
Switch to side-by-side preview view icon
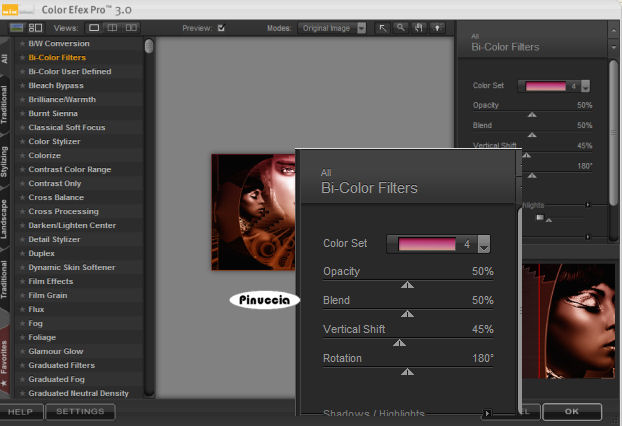click(x=131, y=28)
